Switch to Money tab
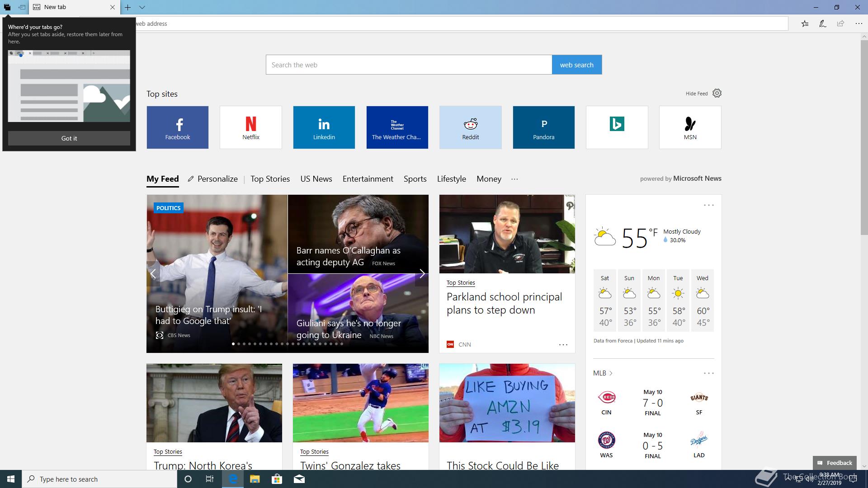Image resolution: width=868 pixels, height=488 pixels. click(489, 179)
